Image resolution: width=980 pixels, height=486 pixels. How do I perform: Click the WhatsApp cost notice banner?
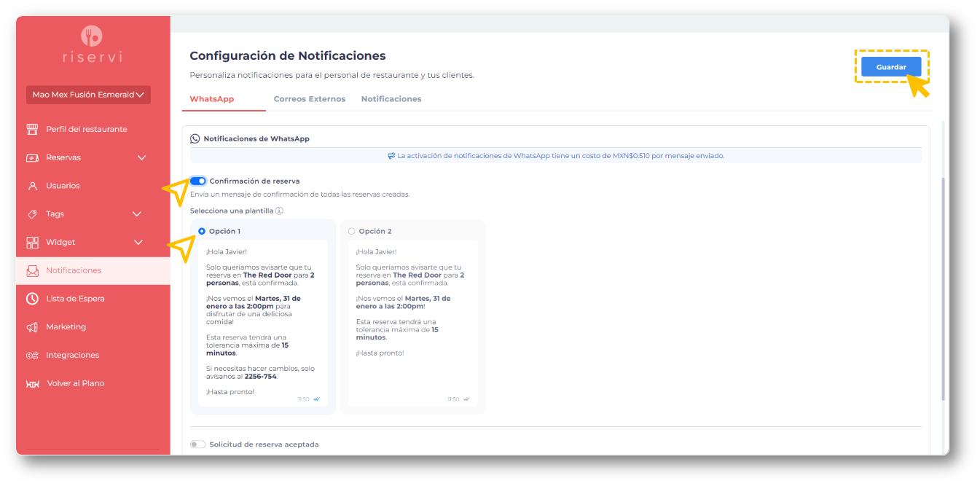[556, 156]
